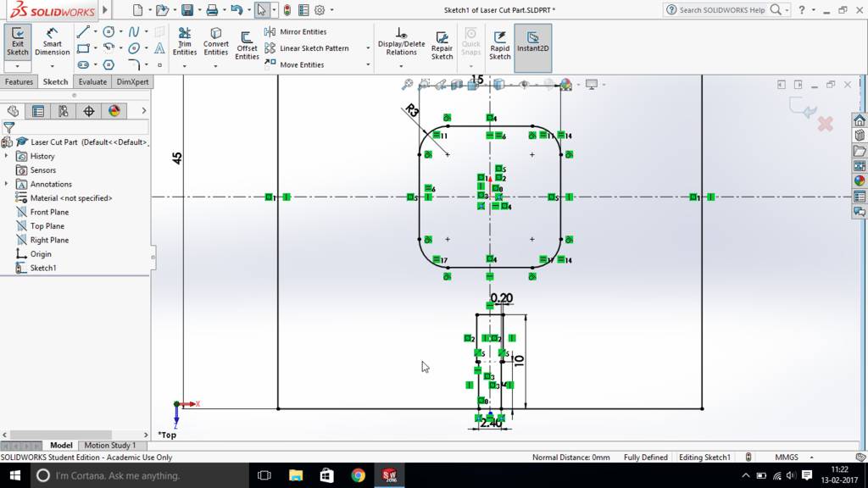Click Mirror Entities
The width and height of the screenshot is (868, 488).
[x=296, y=32]
